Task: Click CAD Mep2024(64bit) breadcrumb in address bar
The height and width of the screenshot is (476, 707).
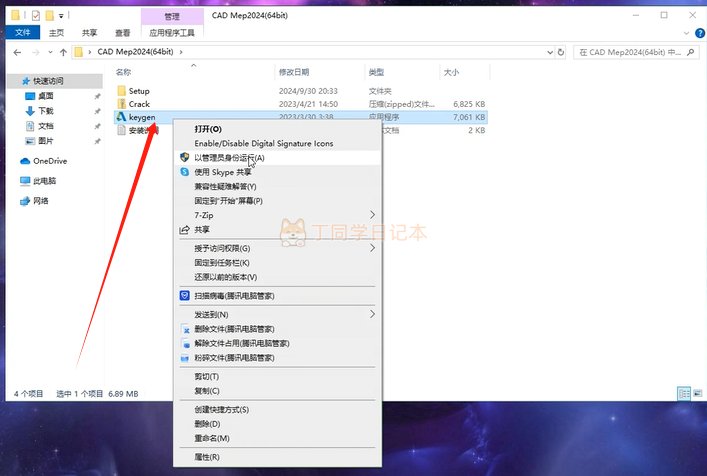Action: click(x=135, y=52)
